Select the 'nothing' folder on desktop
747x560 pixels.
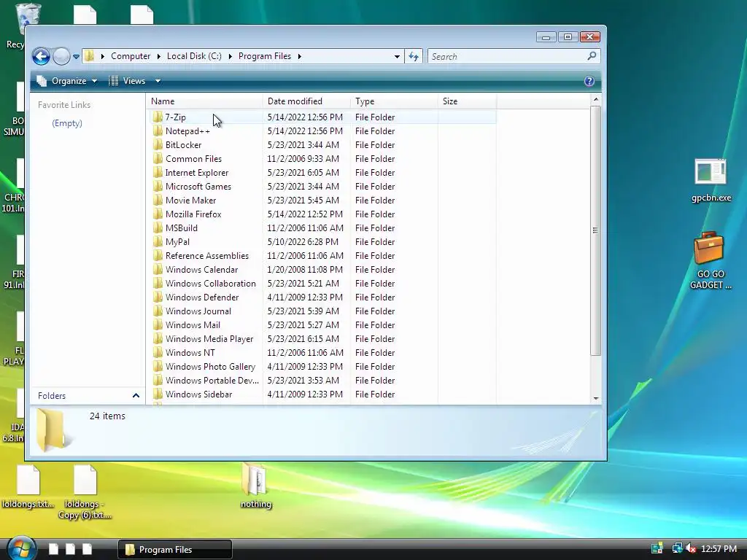256,486
